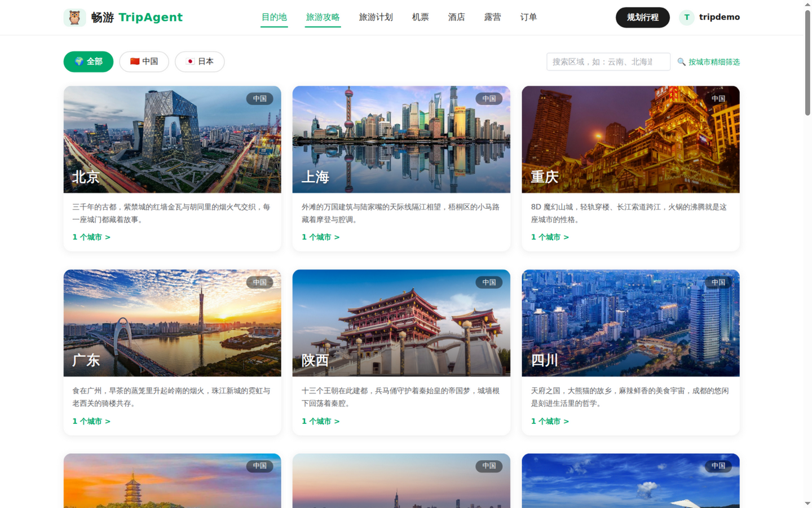Expand 1 个城市 under 陕西
Image resolution: width=812 pixels, height=508 pixels.
tap(320, 421)
